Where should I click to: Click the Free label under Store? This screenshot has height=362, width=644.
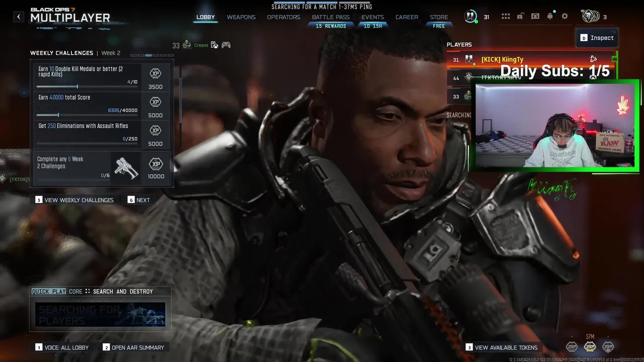pyautogui.click(x=439, y=26)
